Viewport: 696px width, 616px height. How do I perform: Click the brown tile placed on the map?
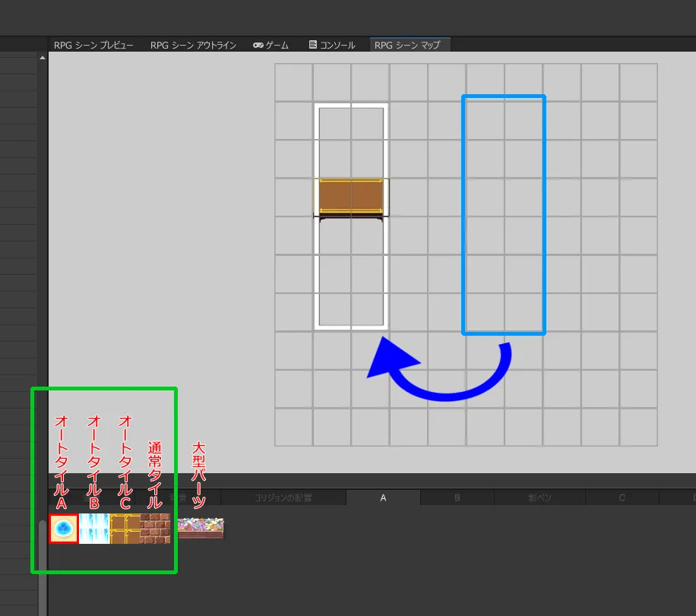pyautogui.click(x=351, y=197)
